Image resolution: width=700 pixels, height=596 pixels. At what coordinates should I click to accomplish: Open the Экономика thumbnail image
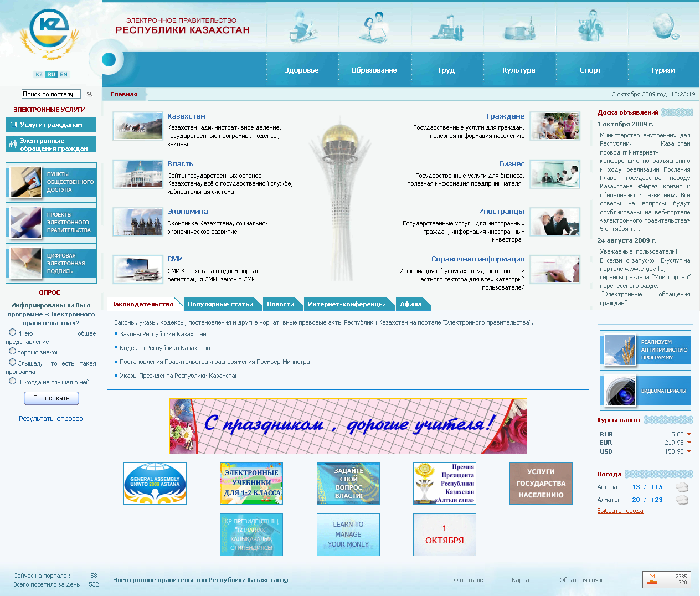coord(138,221)
